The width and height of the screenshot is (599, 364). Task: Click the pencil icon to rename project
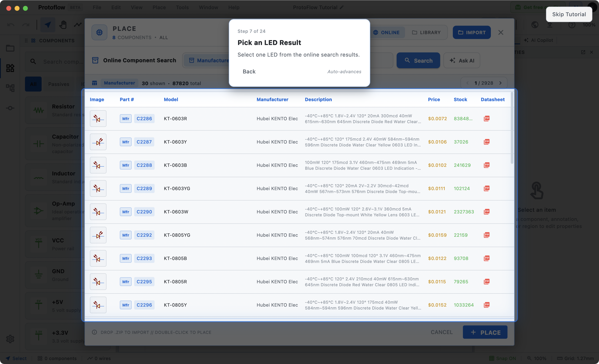pos(342,7)
